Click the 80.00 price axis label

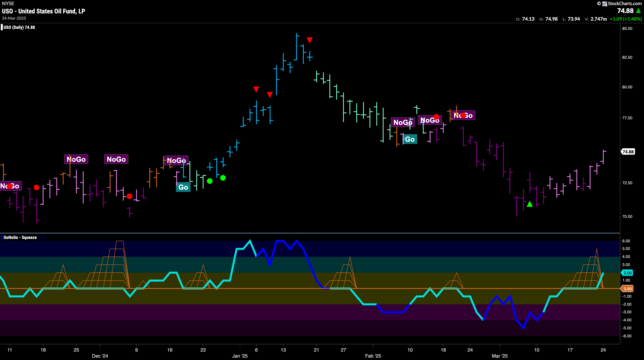point(627,87)
